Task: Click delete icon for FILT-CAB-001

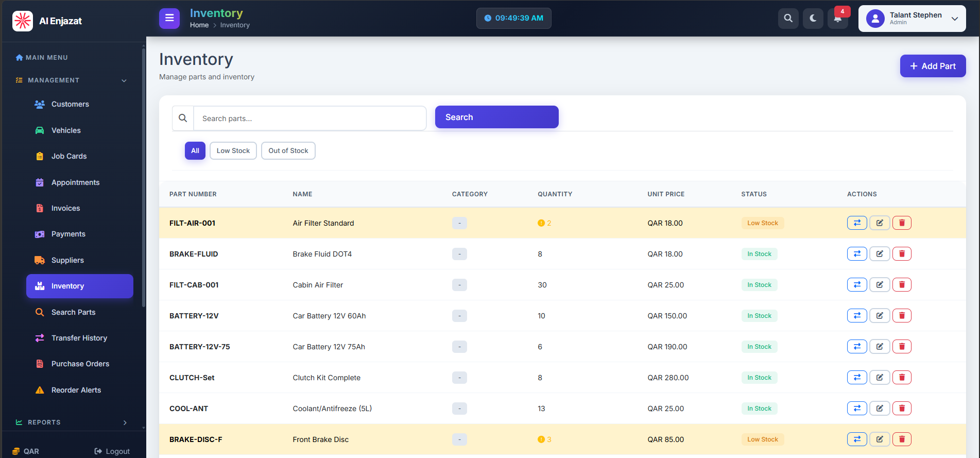Action: pos(902,285)
